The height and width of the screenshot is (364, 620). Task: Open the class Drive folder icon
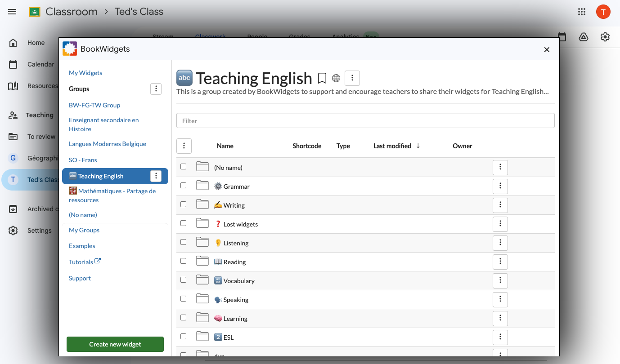584,37
